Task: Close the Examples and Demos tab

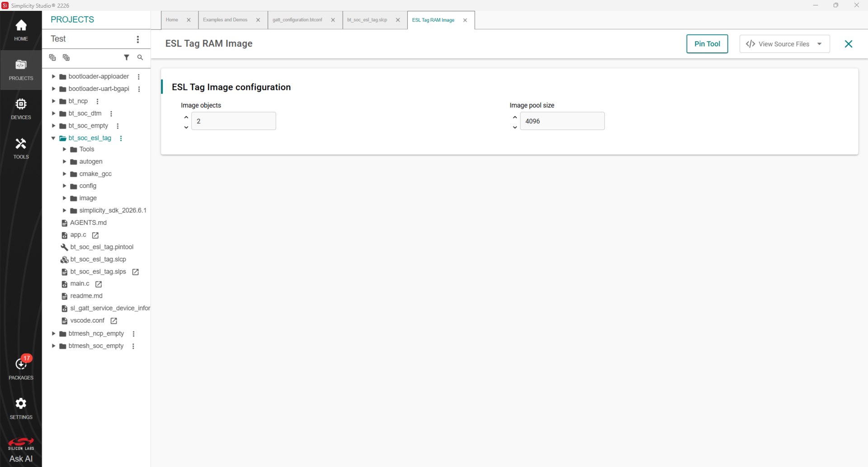Action: [258, 20]
